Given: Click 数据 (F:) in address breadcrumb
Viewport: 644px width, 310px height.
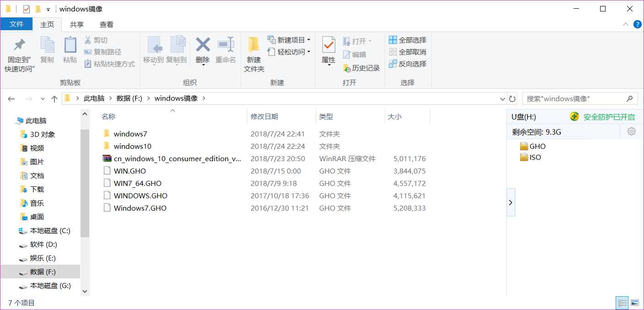Looking at the screenshot, I should [x=130, y=98].
